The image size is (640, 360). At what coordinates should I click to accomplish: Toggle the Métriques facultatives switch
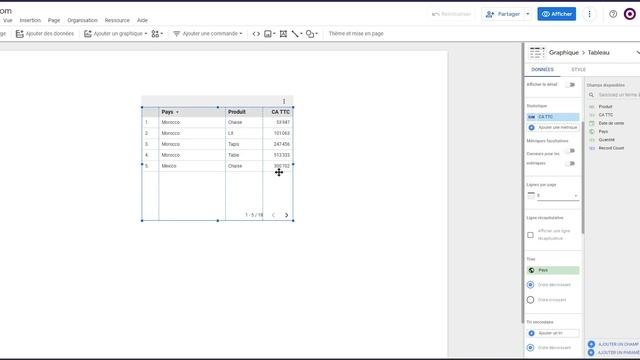click(x=570, y=151)
